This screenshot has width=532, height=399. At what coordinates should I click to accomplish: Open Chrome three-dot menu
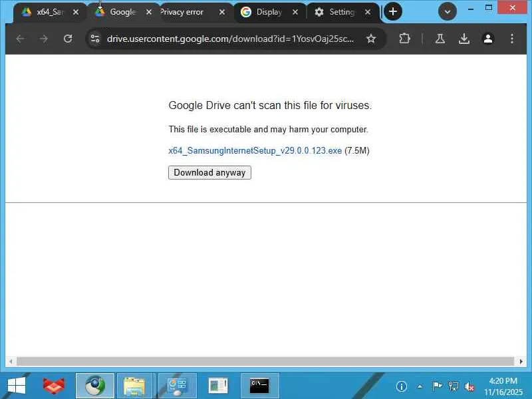512,39
